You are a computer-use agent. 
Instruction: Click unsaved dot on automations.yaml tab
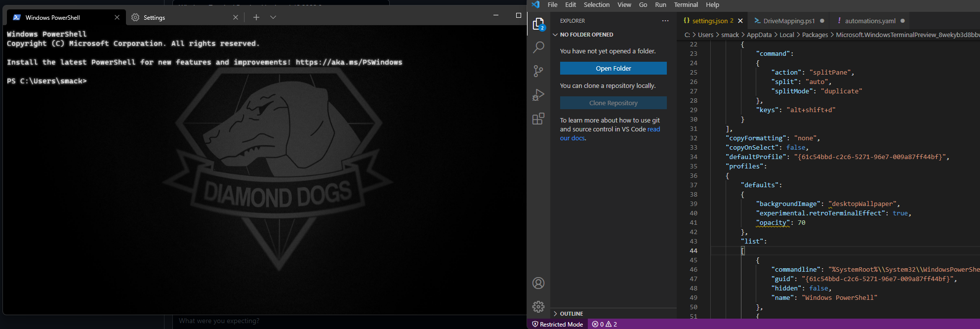[x=902, y=21]
